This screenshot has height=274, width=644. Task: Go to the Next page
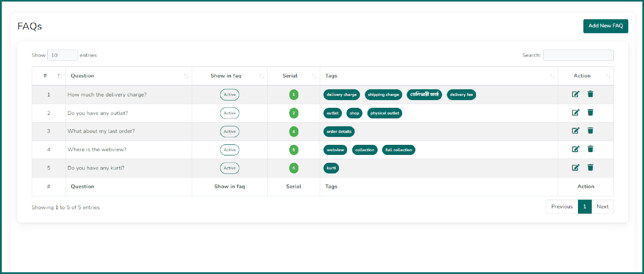tap(603, 206)
